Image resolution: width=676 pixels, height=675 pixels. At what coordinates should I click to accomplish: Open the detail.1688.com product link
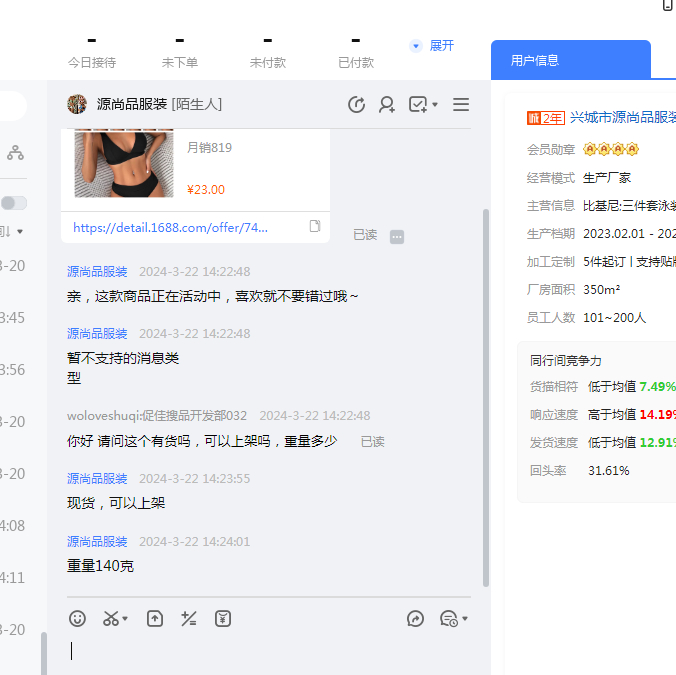point(171,227)
